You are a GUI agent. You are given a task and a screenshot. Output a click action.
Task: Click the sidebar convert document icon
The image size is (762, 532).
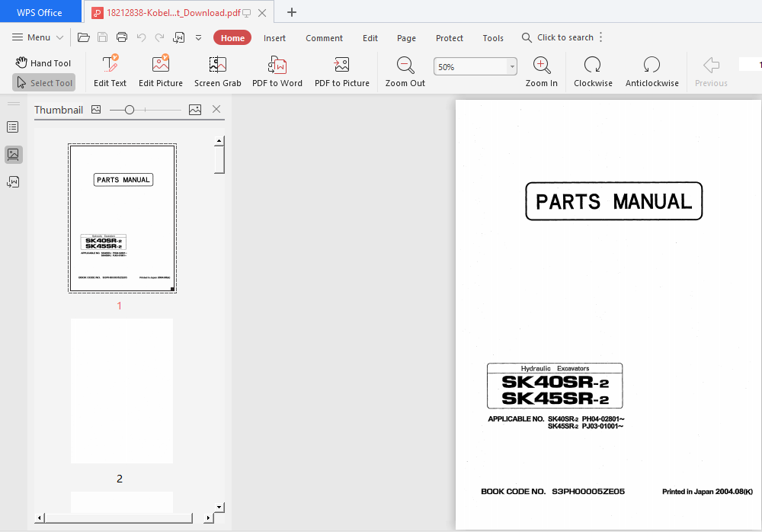[x=13, y=182]
